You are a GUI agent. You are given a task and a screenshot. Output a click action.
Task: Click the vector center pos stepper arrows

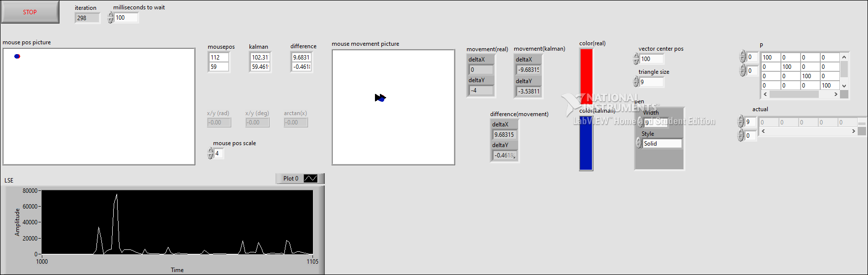click(636, 59)
